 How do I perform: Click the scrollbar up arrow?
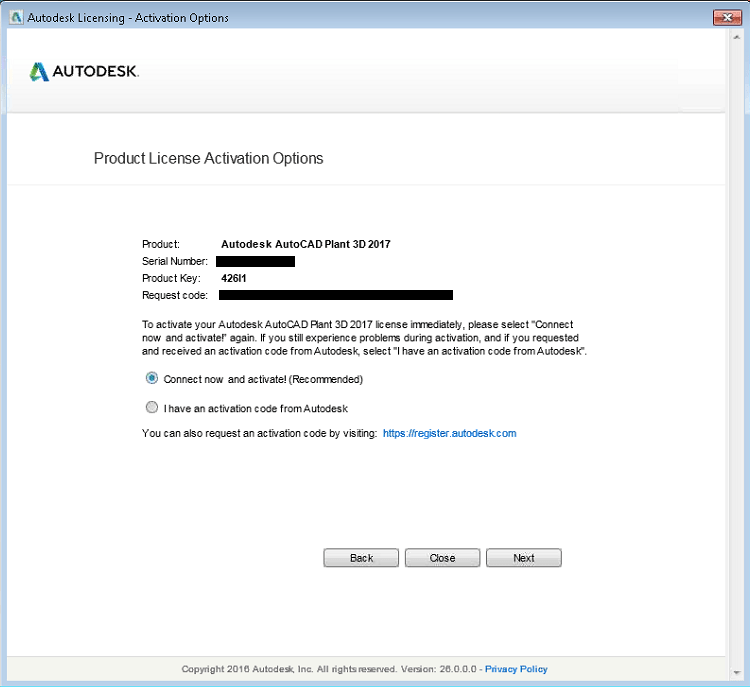tap(736, 38)
